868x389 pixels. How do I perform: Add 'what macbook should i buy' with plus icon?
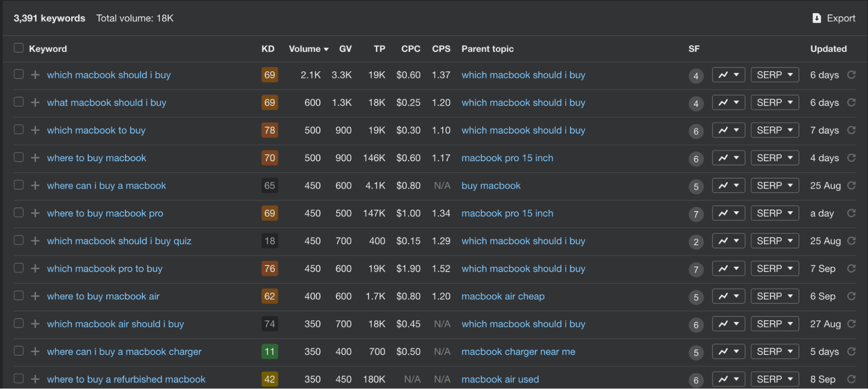pyautogui.click(x=35, y=103)
